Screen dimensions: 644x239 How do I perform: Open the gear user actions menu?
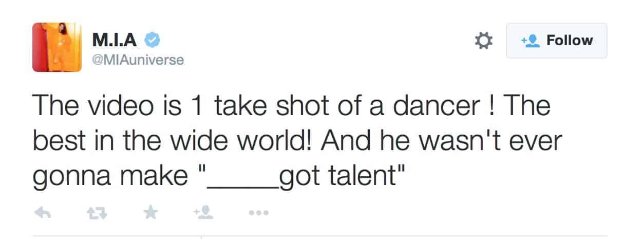pyautogui.click(x=483, y=41)
